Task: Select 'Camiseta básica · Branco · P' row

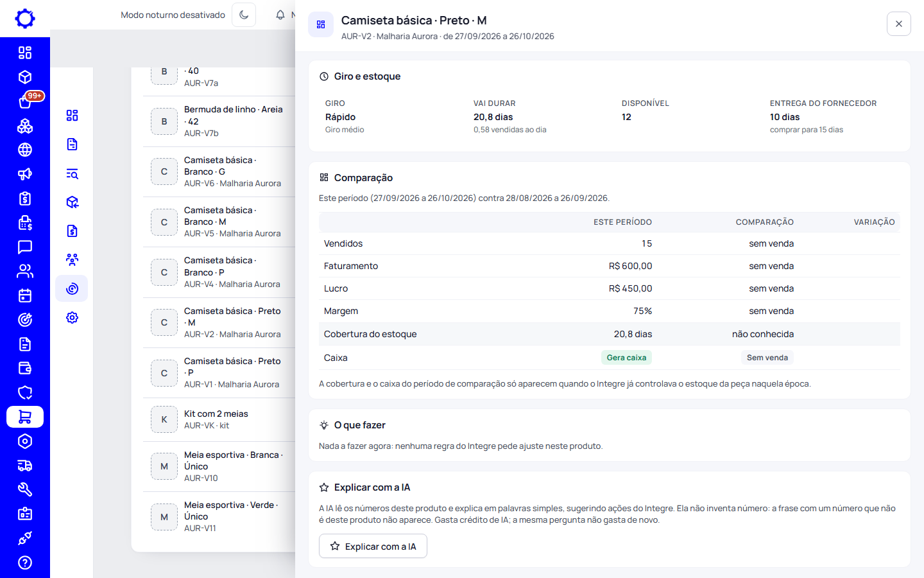Action: [219, 272]
